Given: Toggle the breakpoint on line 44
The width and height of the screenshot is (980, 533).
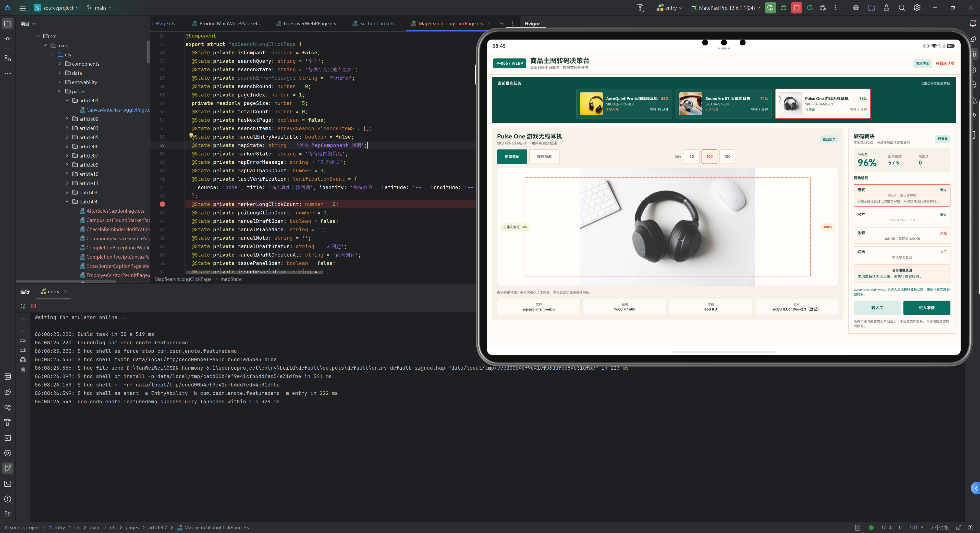Looking at the screenshot, I should [x=163, y=204].
